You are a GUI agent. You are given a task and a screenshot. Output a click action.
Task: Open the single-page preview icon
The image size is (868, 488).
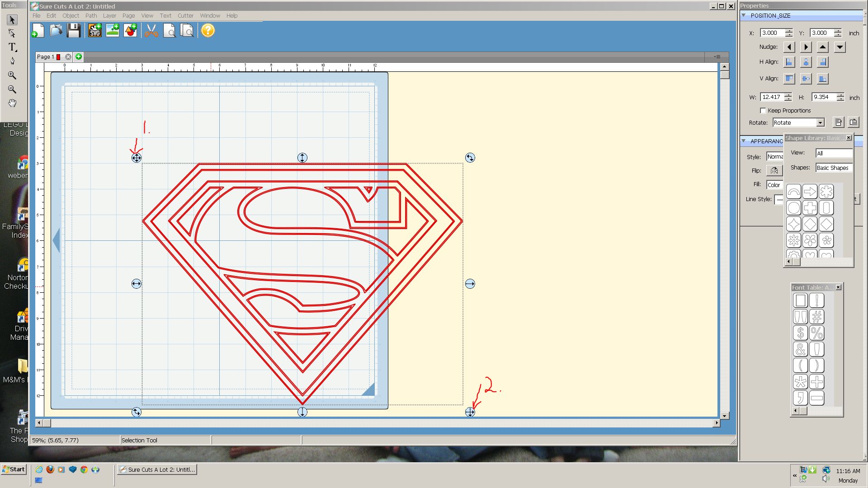[169, 31]
